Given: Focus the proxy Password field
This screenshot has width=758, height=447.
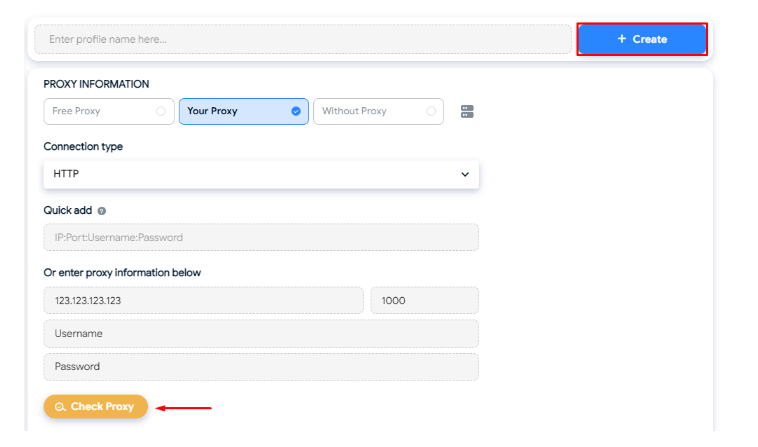Looking at the screenshot, I should coord(260,367).
